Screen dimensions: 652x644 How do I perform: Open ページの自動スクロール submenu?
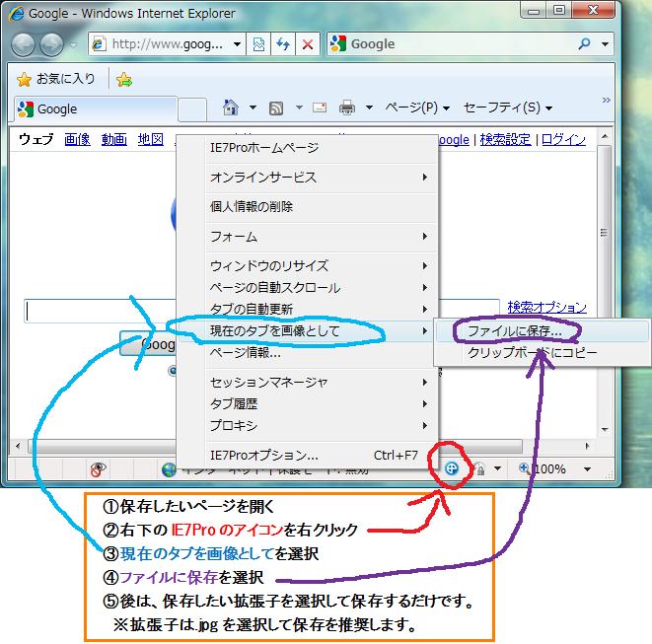pyautogui.click(x=307, y=288)
